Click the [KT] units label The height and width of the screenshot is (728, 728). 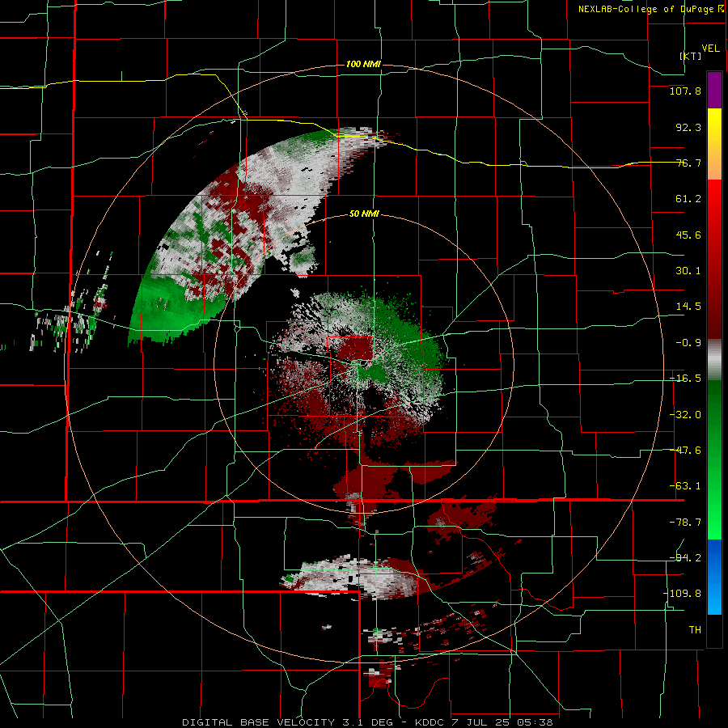pos(691,56)
